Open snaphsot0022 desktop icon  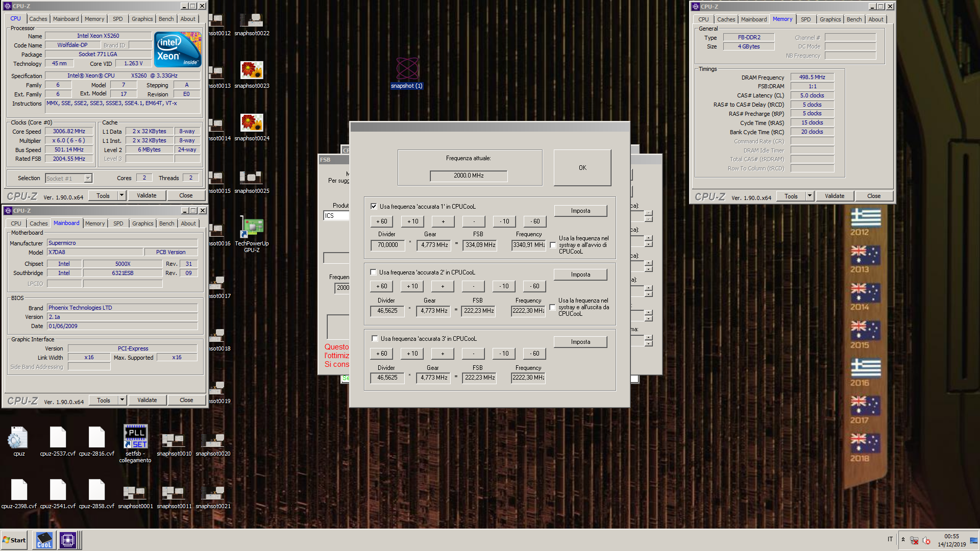[x=252, y=24]
